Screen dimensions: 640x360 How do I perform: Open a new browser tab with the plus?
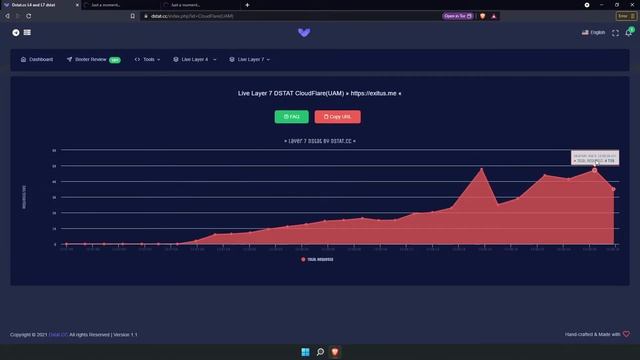pyautogui.click(x=247, y=5)
